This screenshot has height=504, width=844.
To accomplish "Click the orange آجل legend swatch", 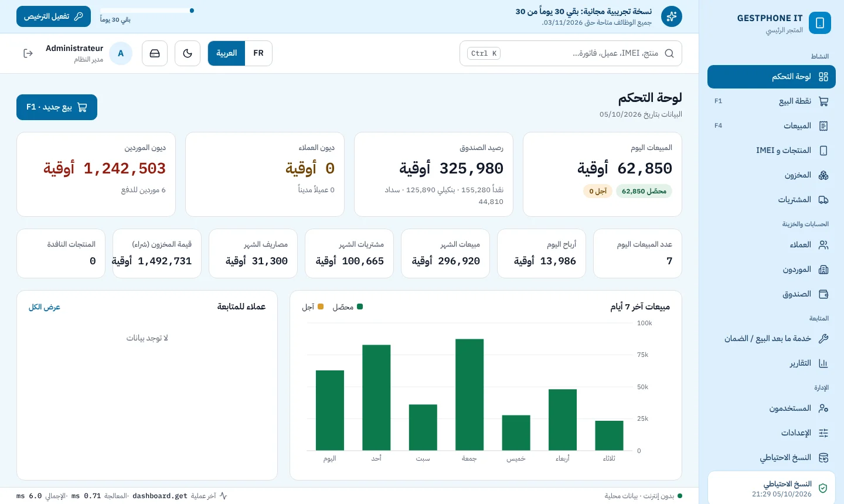I will click(x=321, y=307).
